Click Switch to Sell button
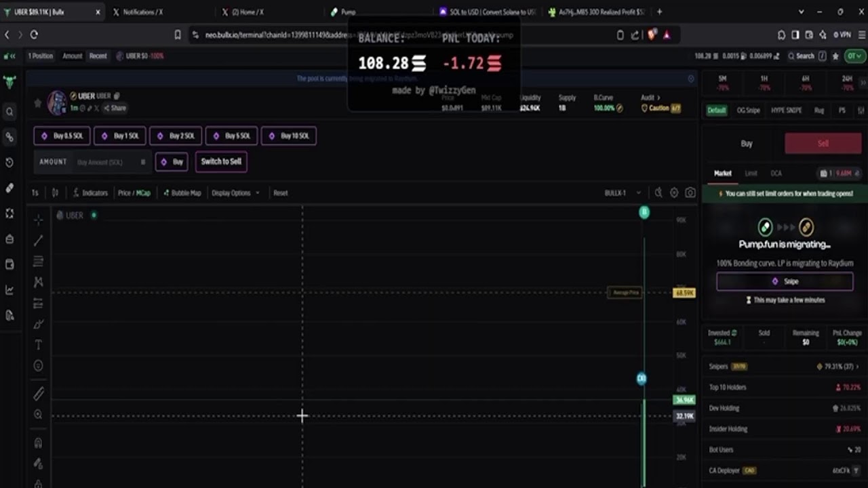This screenshot has width=868, height=488. (x=221, y=162)
